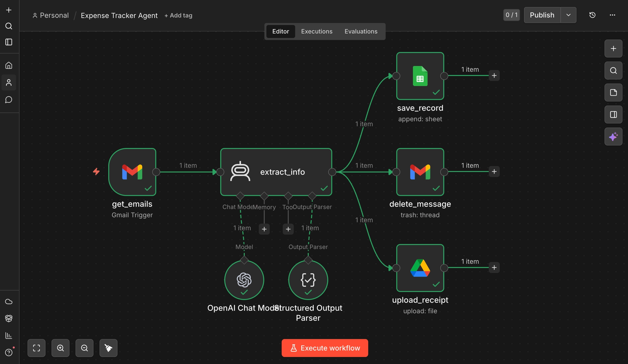Click the extract_info output connector dot
This screenshot has width=628, height=364.
(332, 172)
